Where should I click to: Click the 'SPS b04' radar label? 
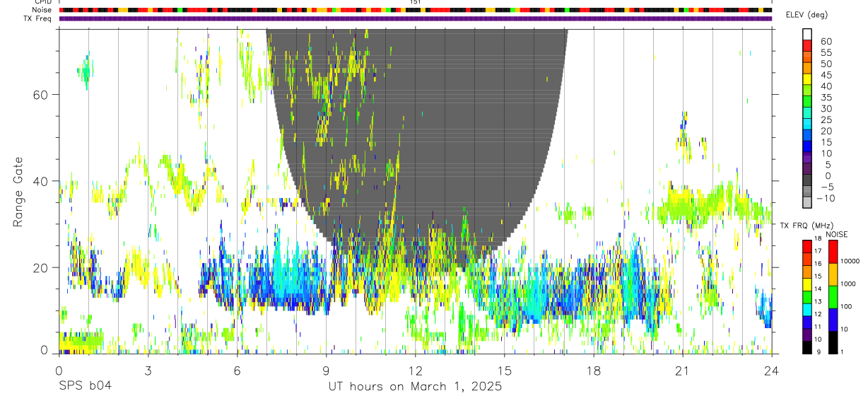[84, 387]
